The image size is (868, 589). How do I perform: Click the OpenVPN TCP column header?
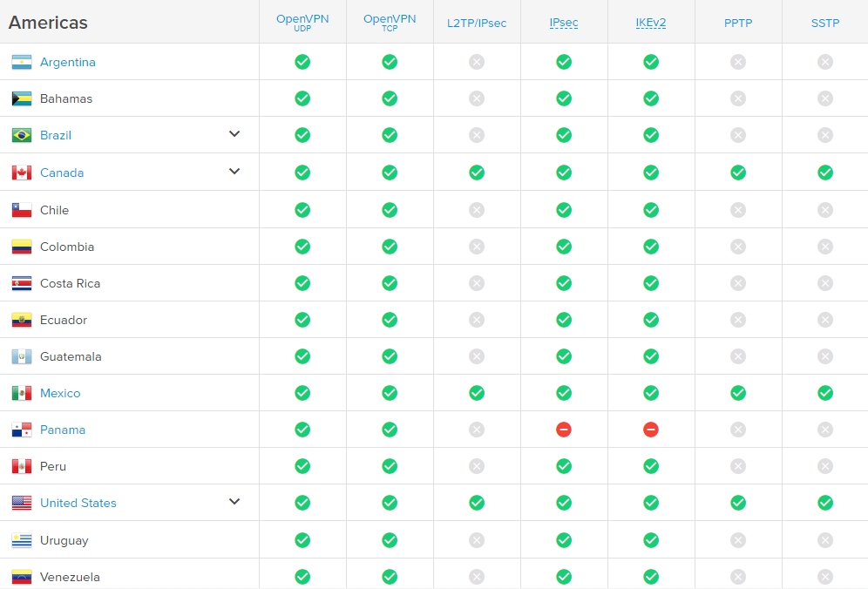click(390, 22)
